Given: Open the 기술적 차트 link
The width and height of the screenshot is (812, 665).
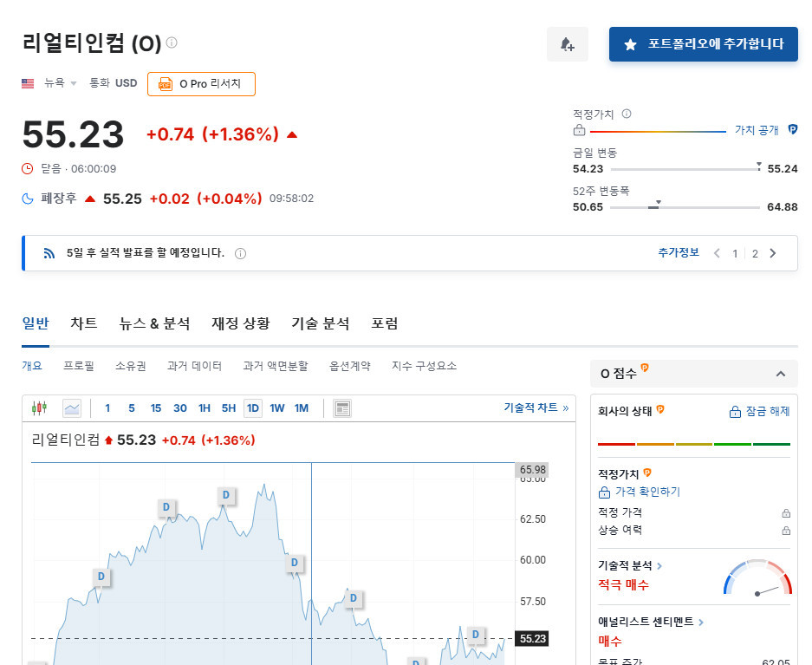Looking at the screenshot, I should coord(536,407).
